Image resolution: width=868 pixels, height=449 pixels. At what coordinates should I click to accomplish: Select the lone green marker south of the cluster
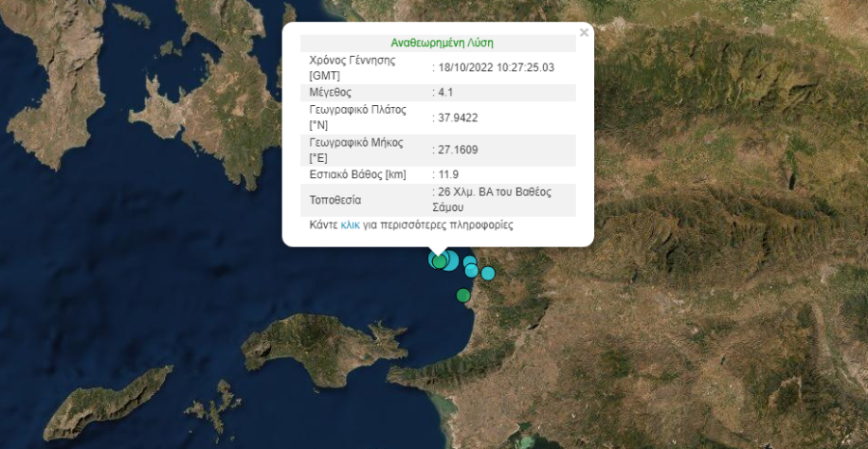pos(463,295)
